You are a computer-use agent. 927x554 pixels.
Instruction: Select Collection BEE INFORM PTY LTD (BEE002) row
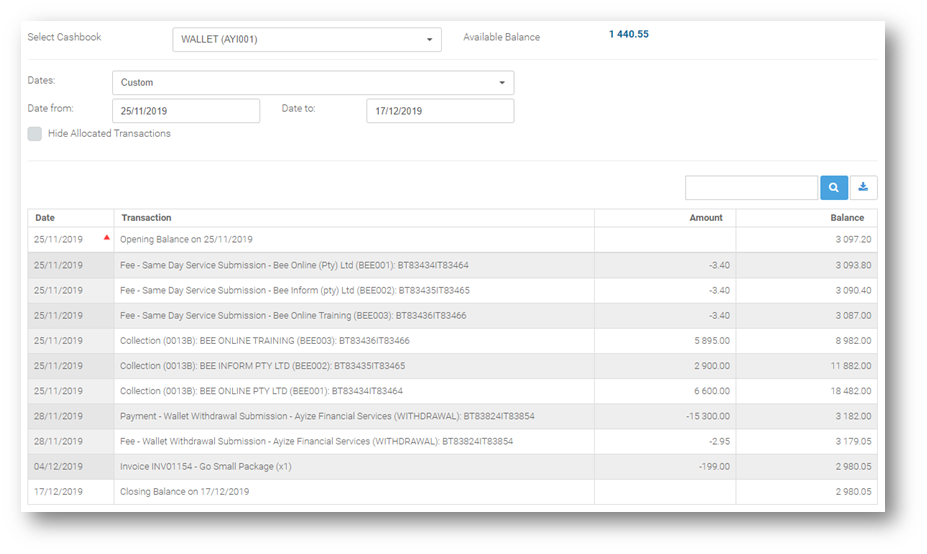452,366
